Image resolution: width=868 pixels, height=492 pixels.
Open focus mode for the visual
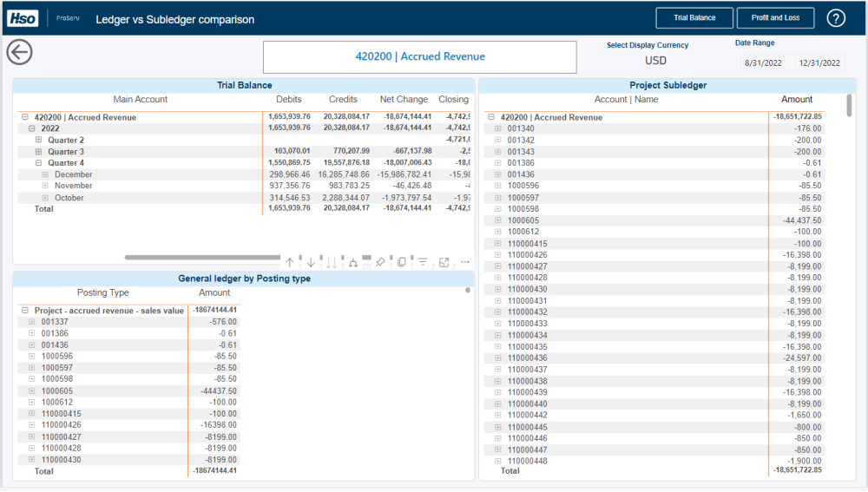coord(444,262)
